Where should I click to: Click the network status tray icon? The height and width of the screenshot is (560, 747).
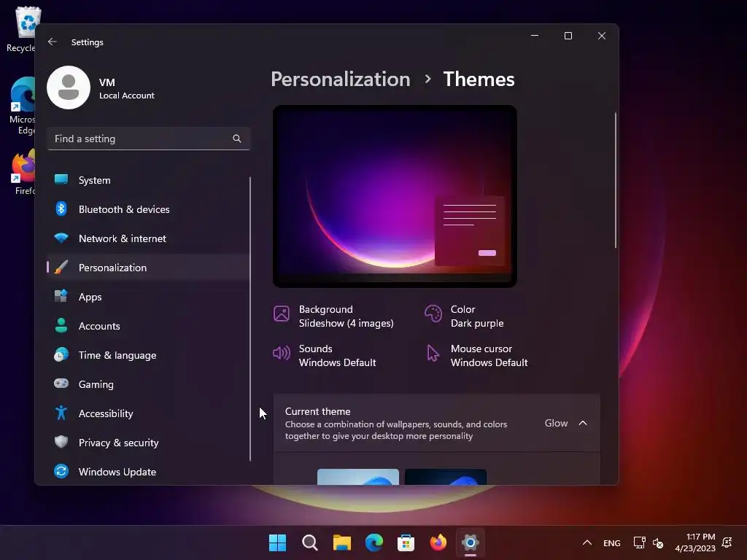(639, 542)
